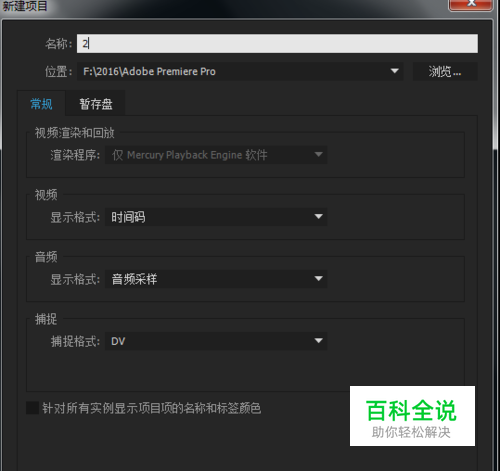Switch to the 常规 tab
Image resolution: width=500 pixels, height=471 pixels.
pyautogui.click(x=41, y=104)
